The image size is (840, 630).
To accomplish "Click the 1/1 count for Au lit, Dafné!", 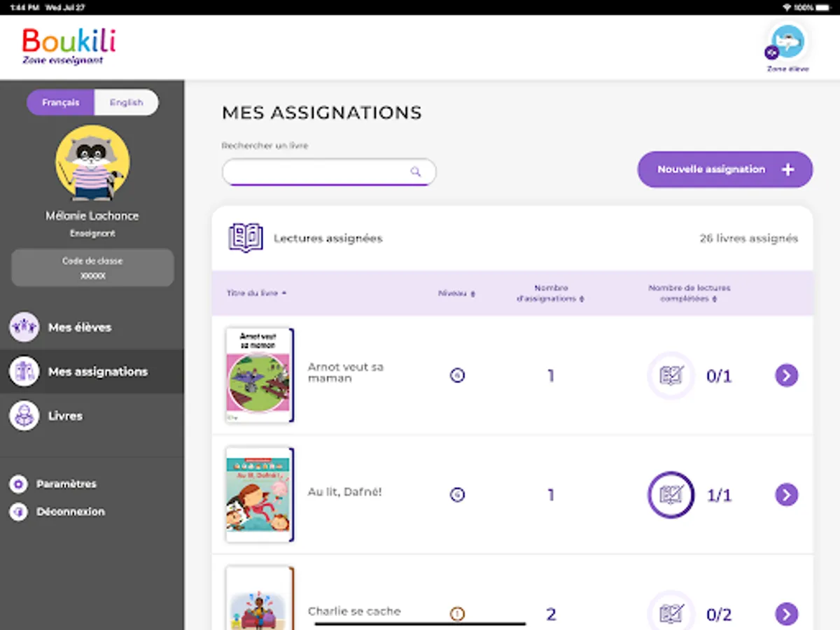I will 719,496.
